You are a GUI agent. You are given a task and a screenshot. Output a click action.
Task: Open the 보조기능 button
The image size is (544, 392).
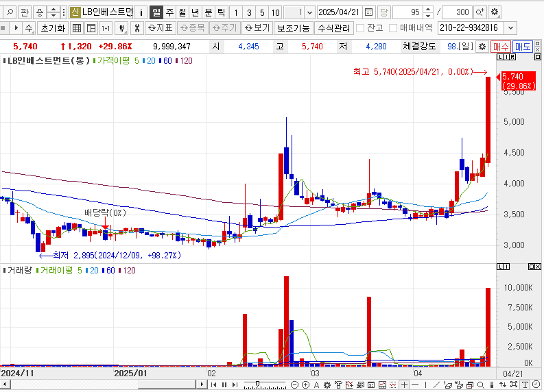tap(294, 28)
